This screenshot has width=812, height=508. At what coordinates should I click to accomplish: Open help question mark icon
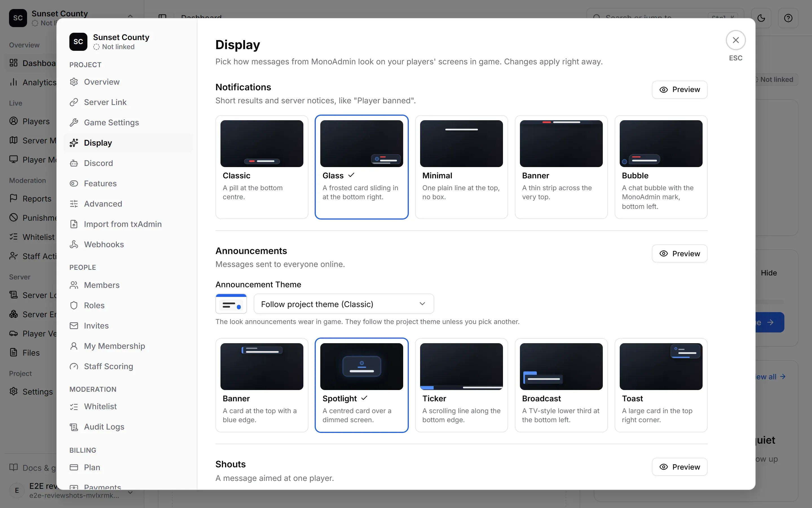click(788, 18)
